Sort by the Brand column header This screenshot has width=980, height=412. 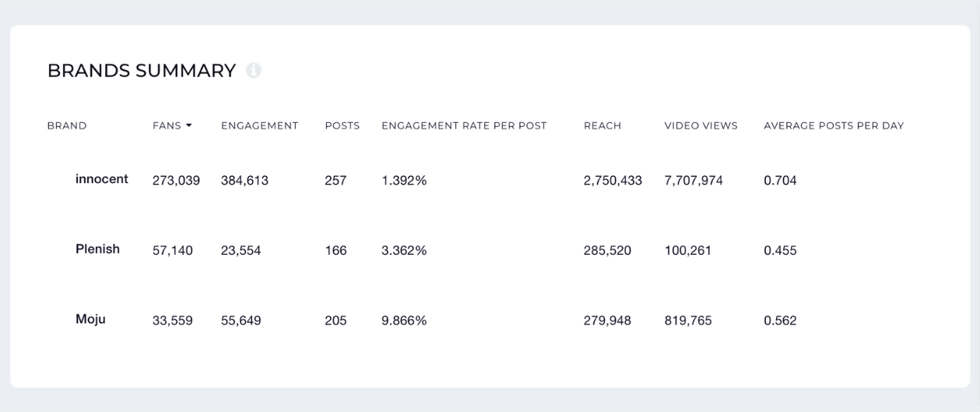coord(67,125)
